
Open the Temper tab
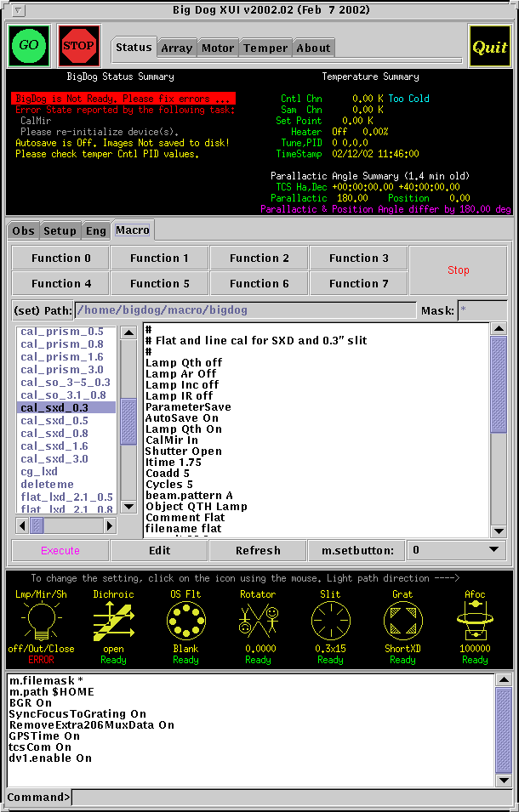(265, 48)
